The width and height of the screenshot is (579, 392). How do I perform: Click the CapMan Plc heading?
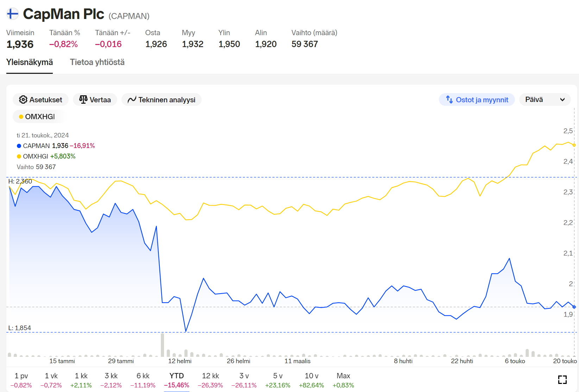pyautogui.click(x=64, y=14)
